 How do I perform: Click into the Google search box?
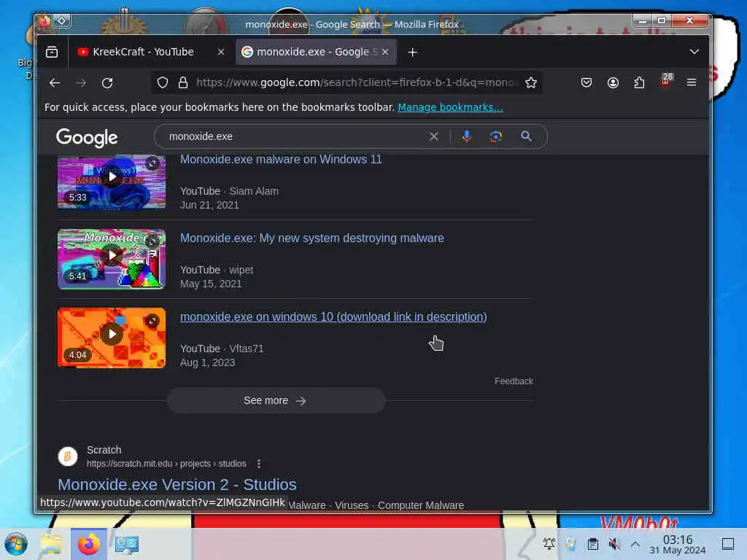[295, 136]
